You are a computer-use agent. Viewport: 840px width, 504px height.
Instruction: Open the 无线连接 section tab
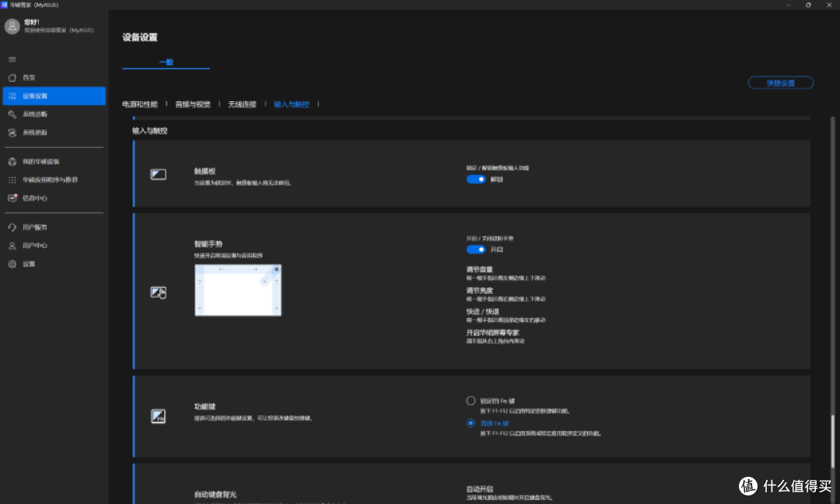[242, 104]
